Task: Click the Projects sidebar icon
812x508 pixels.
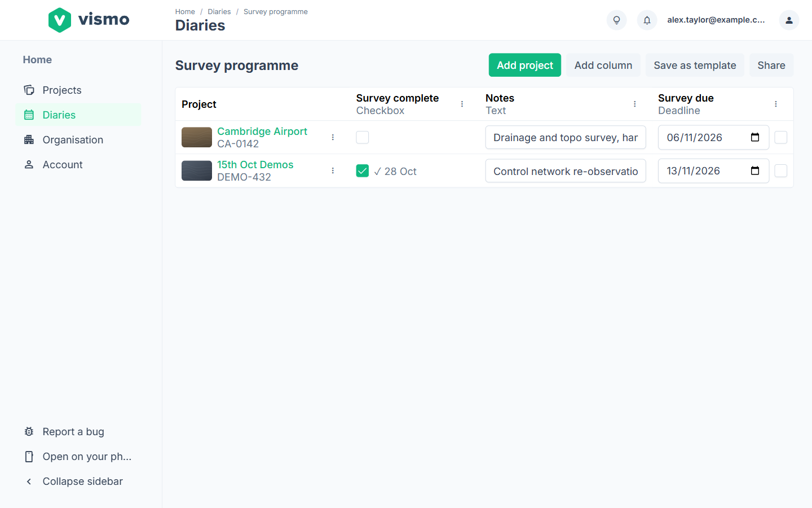Action: [29, 90]
